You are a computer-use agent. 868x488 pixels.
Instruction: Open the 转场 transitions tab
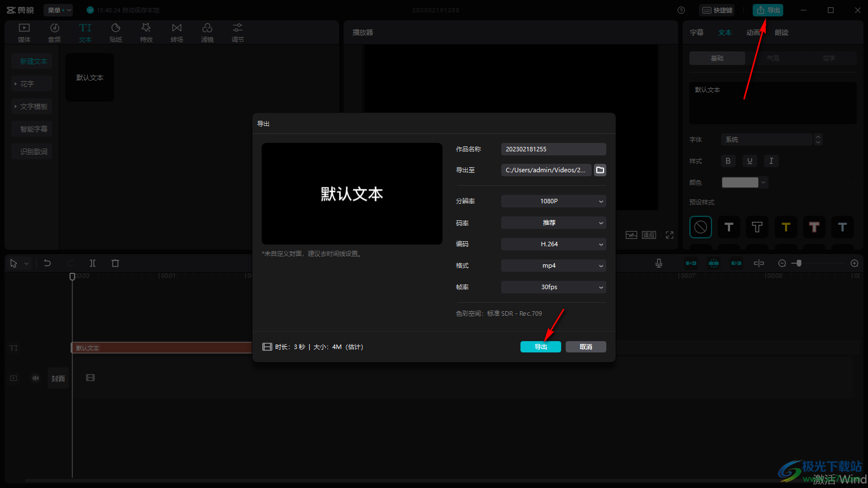[x=177, y=33]
